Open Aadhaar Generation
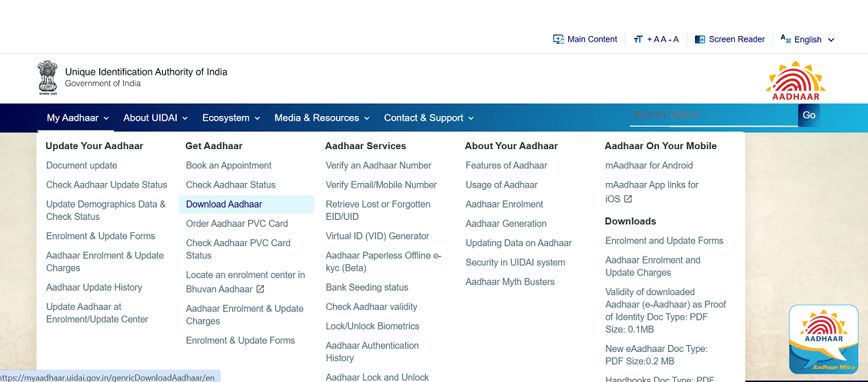Screen dimensions: 868x382 [x=506, y=224]
